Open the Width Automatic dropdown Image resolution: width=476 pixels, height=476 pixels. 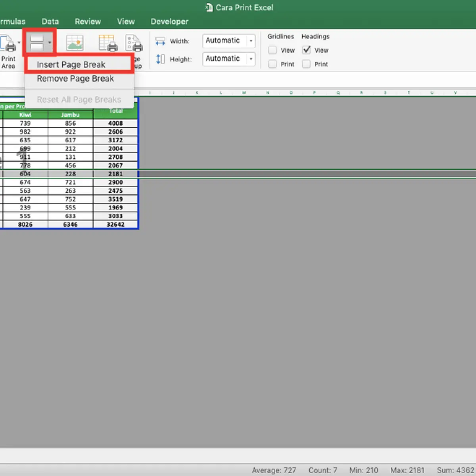(x=229, y=41)
